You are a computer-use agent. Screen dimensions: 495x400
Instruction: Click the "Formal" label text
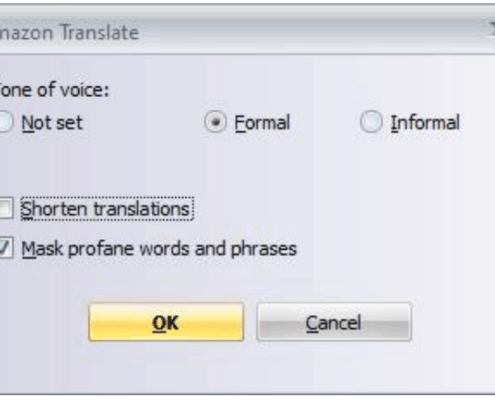tap(262, 123)
